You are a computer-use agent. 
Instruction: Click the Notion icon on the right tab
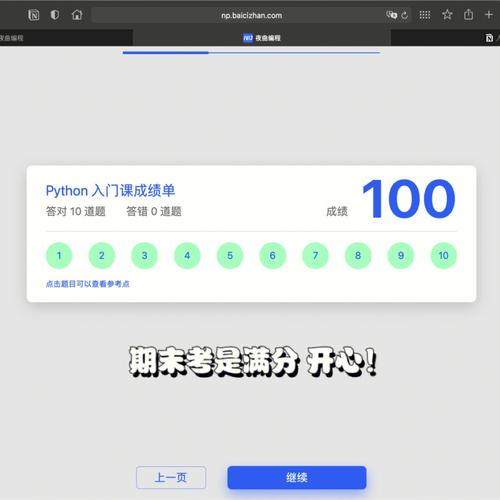pyautogui.click(x=489, y=38)
